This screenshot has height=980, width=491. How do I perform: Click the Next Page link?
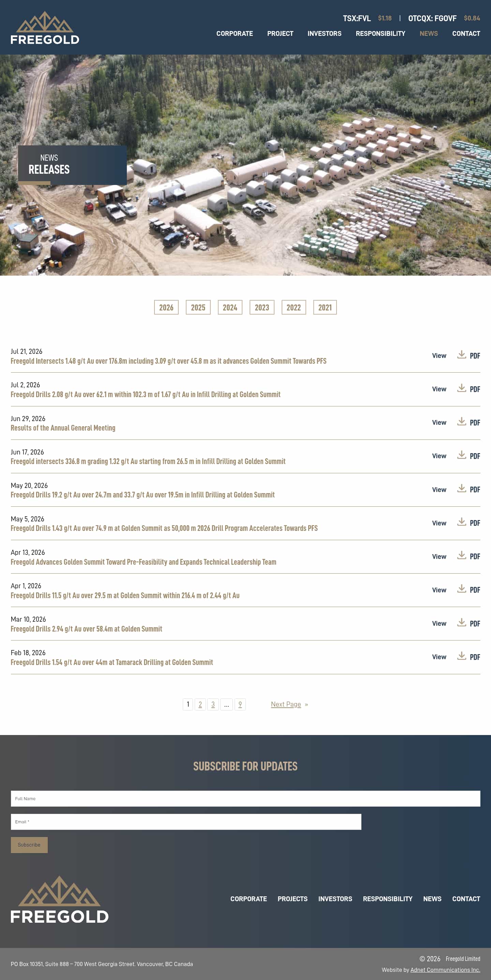(289, 704)
